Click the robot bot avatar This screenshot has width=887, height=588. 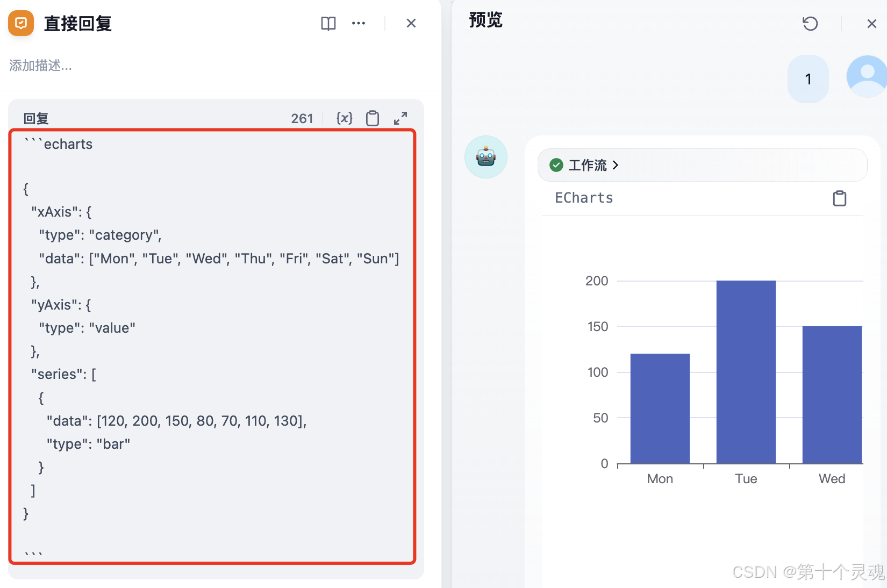coord(486,157)
